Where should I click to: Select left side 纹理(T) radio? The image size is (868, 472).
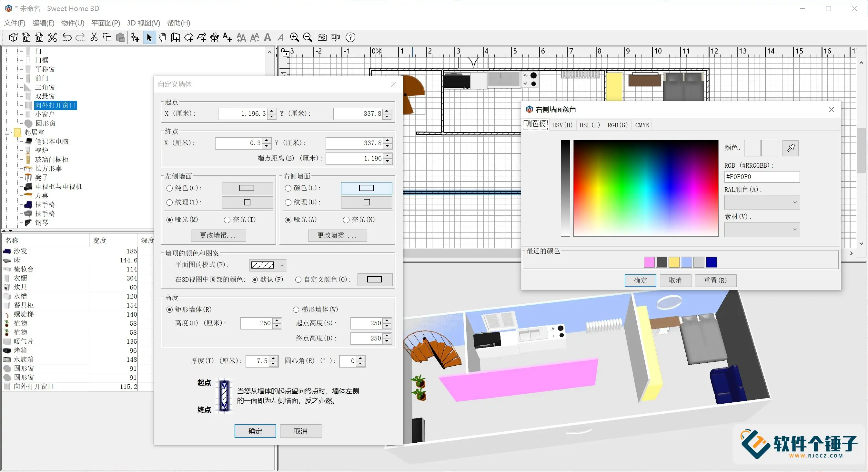coord(169,202)
